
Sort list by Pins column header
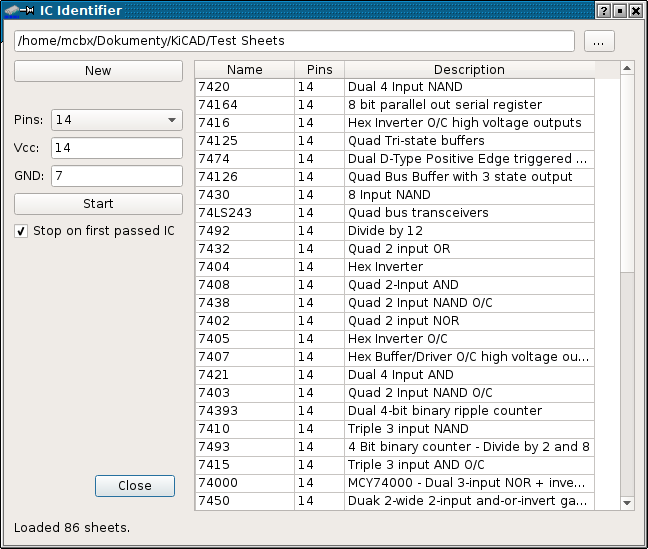pos(319,70)
